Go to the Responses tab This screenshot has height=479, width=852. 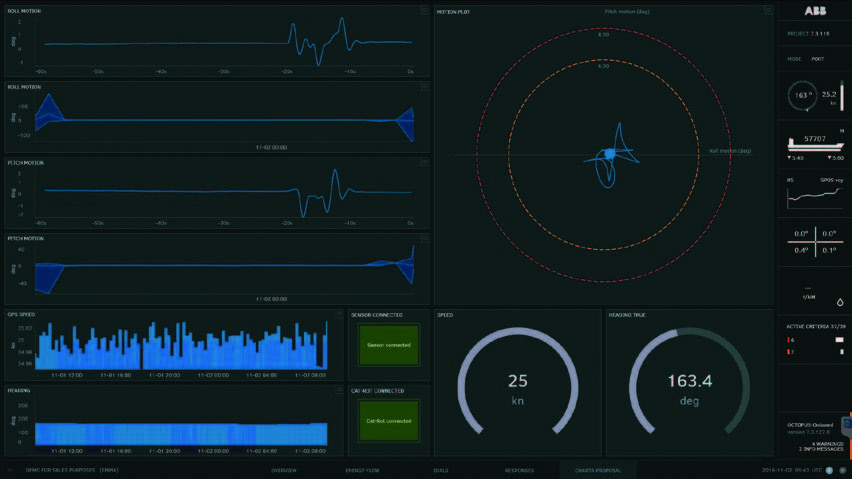pyautogui.click(x=519, y=470)
